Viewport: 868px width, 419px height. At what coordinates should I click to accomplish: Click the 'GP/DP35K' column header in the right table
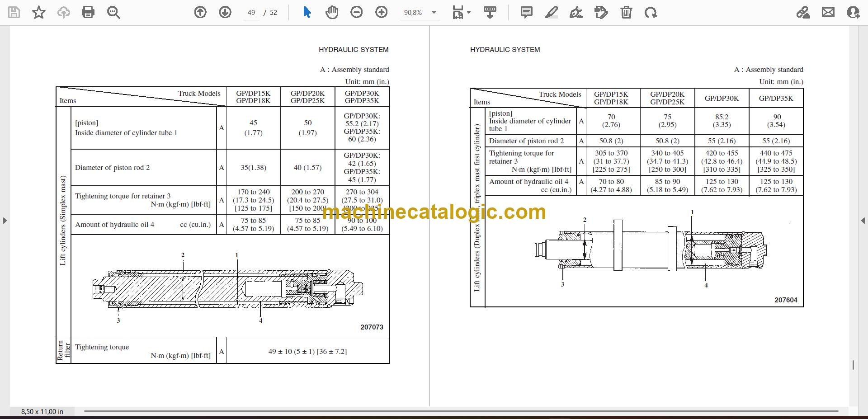click(x=776, y=98)
